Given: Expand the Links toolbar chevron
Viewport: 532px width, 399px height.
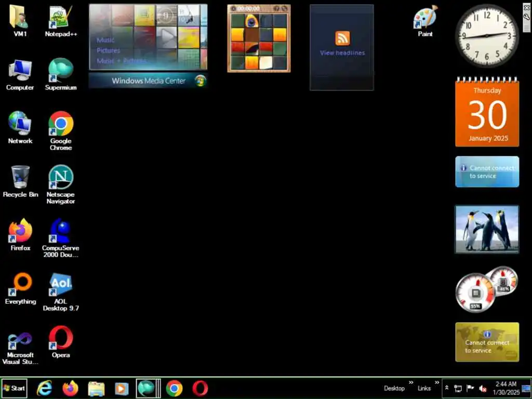Looking at the screenshot, I should tap(437, 383).
